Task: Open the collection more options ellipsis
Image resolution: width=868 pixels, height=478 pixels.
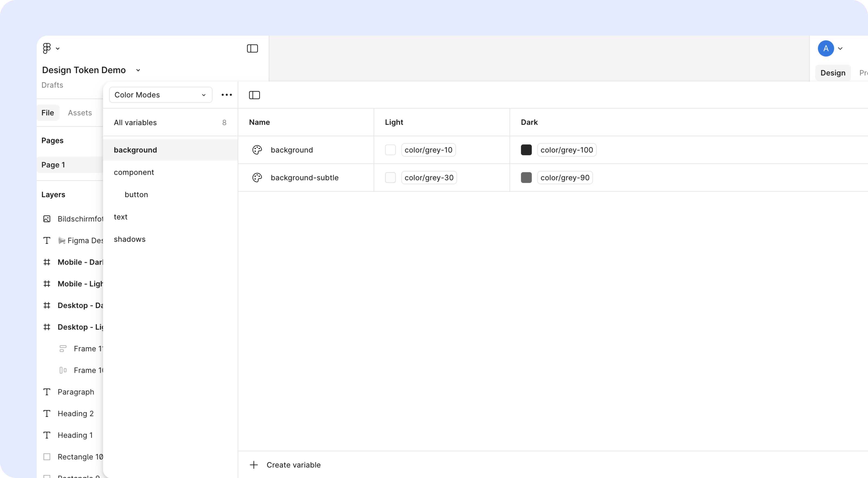Action: coord(226,95)
